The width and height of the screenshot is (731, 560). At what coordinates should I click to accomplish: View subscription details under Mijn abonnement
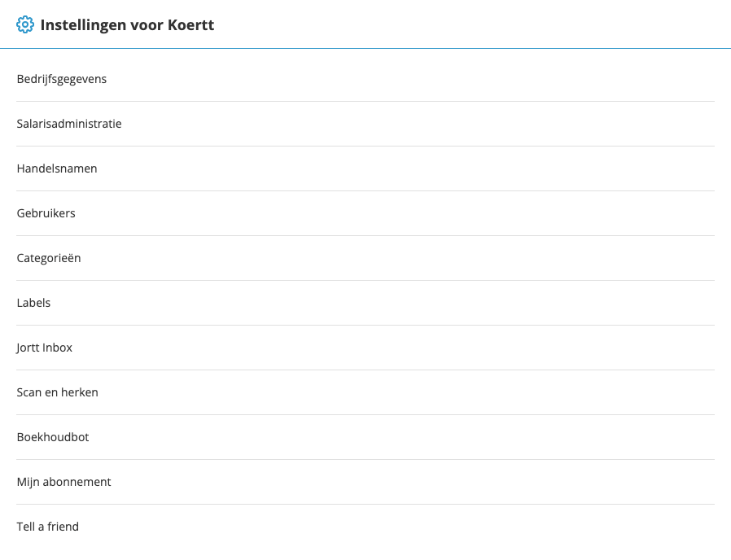coord(63,482)
